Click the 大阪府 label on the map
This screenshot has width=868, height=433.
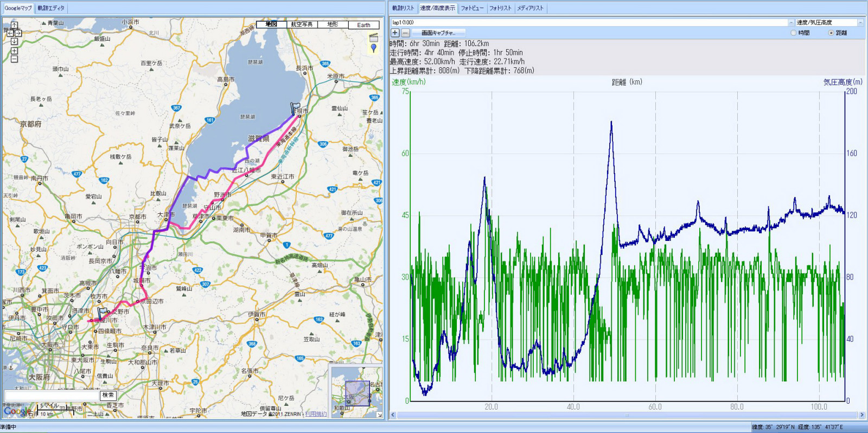coord(39,377)
